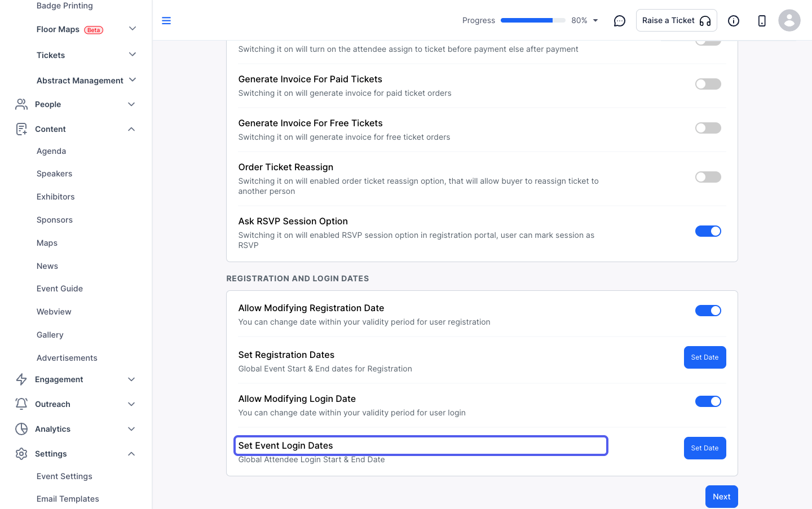The height and width of the screenshot is (509, 812).
Task: Select Maps under Content
Action: click(47, 243)
